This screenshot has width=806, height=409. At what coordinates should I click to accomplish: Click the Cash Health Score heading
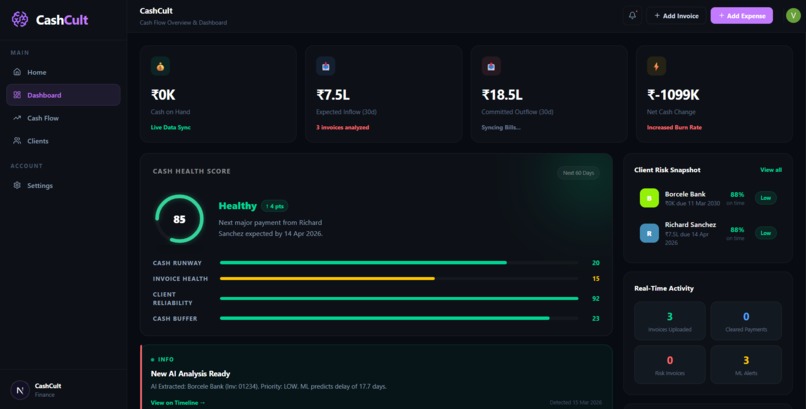(192, 171)
